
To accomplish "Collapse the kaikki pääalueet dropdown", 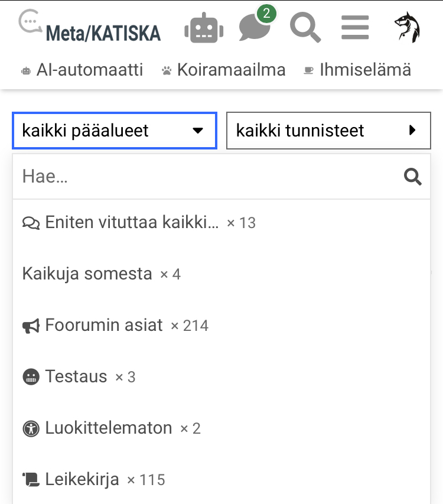I will click(115, 131).
